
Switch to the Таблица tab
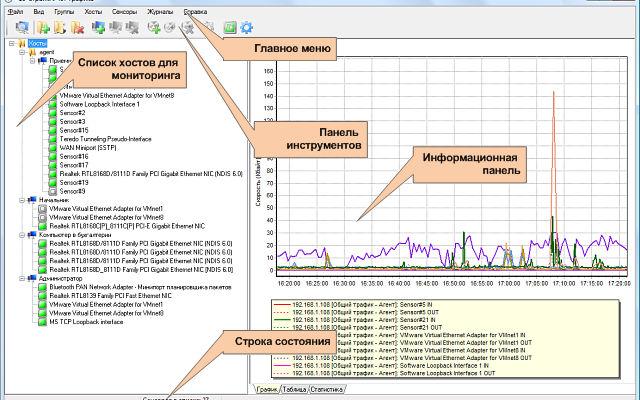pos(294,389)
